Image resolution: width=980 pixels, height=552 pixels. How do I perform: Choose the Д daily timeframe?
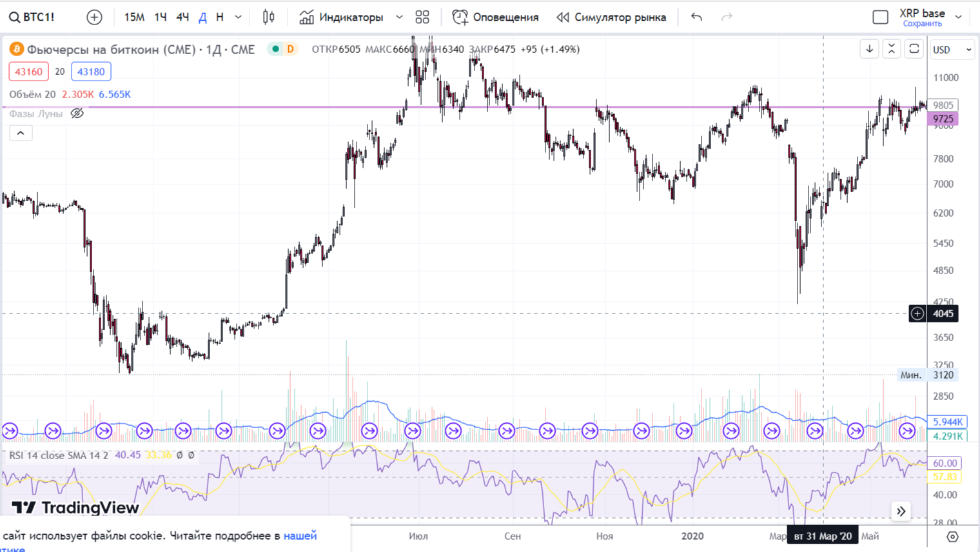(202, 17)
